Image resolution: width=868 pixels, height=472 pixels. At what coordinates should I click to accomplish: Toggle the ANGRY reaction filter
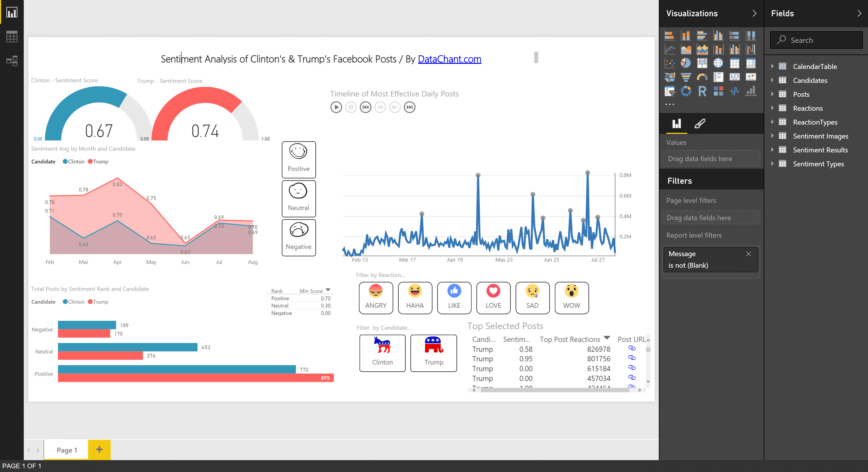pos(375,298)
